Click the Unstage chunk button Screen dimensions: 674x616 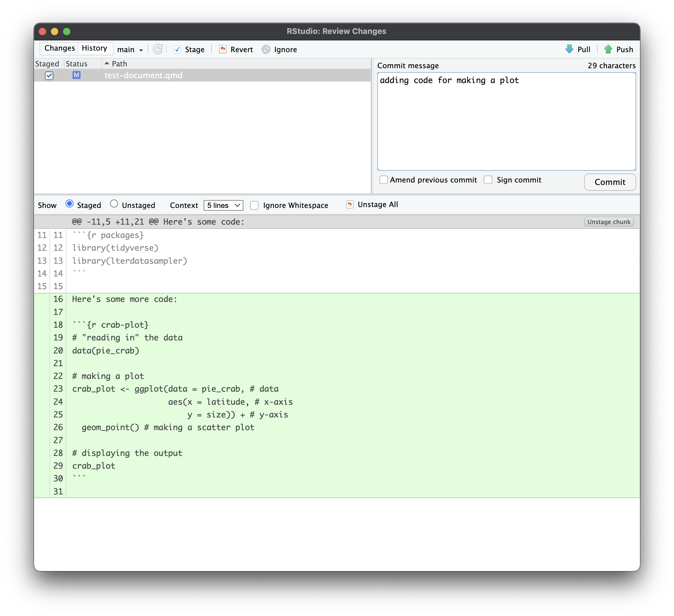tap(609, 222)
